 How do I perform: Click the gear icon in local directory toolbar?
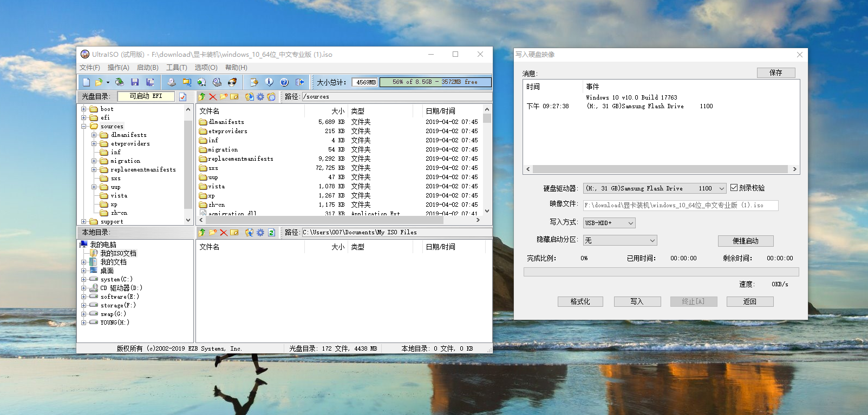pyautogui.click(x=260, y=232)
